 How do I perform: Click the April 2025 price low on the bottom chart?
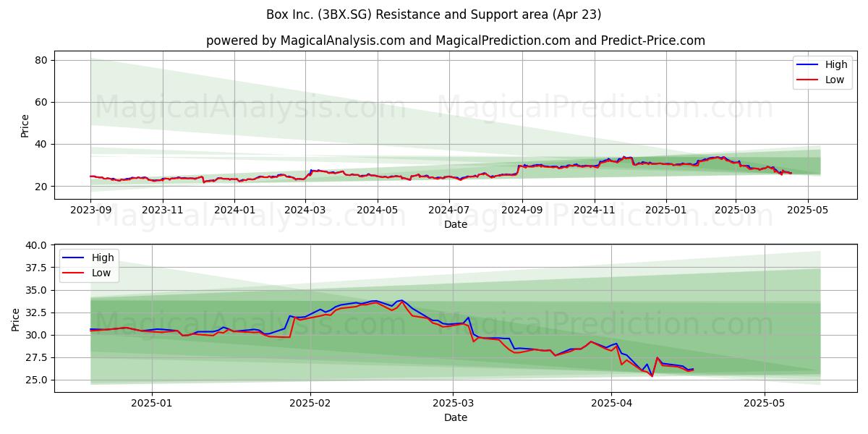(652, 375)
